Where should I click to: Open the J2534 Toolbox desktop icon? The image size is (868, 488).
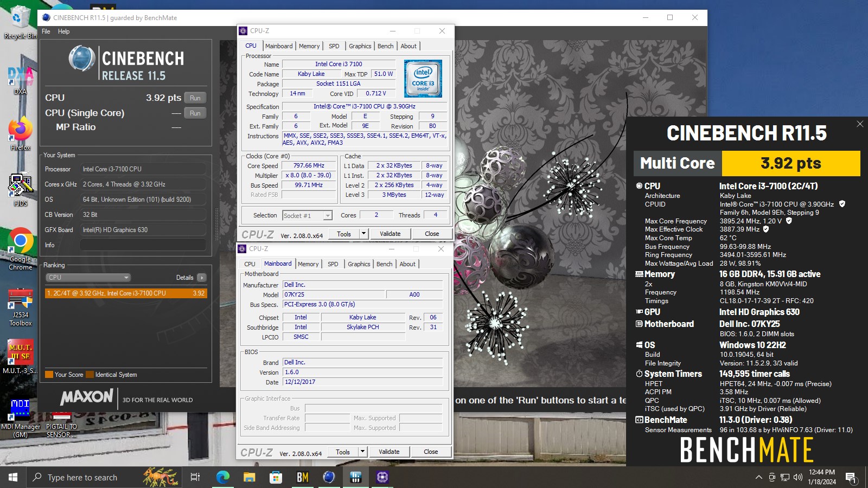click(20, 307)
